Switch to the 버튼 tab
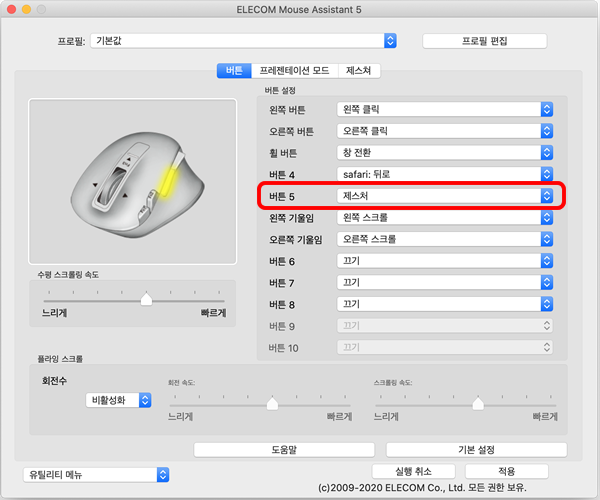 click(234, 70)
